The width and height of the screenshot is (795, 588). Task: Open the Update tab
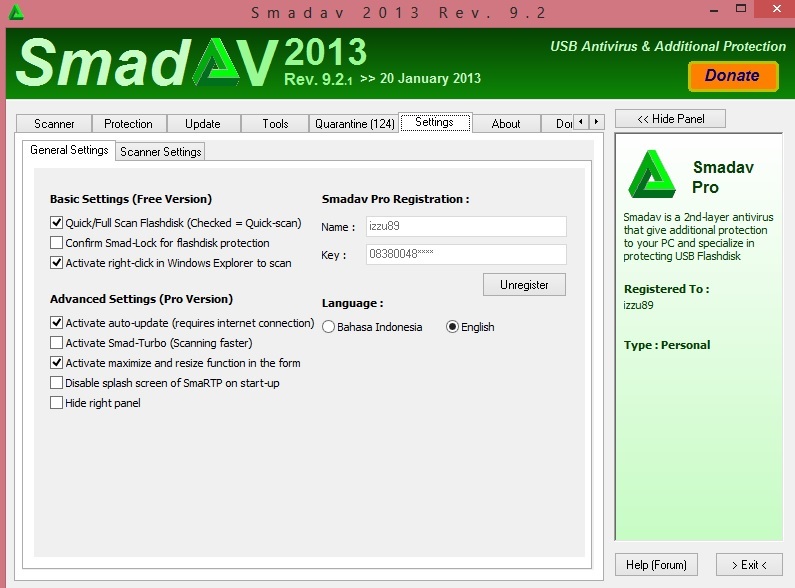(203, 124)
